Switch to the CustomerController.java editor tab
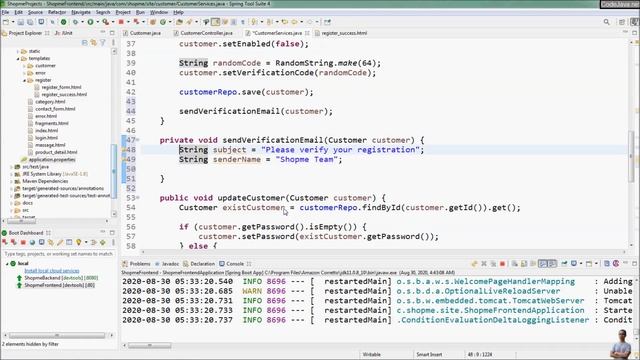The image size is (640, 360). click(x=203, y=33)
